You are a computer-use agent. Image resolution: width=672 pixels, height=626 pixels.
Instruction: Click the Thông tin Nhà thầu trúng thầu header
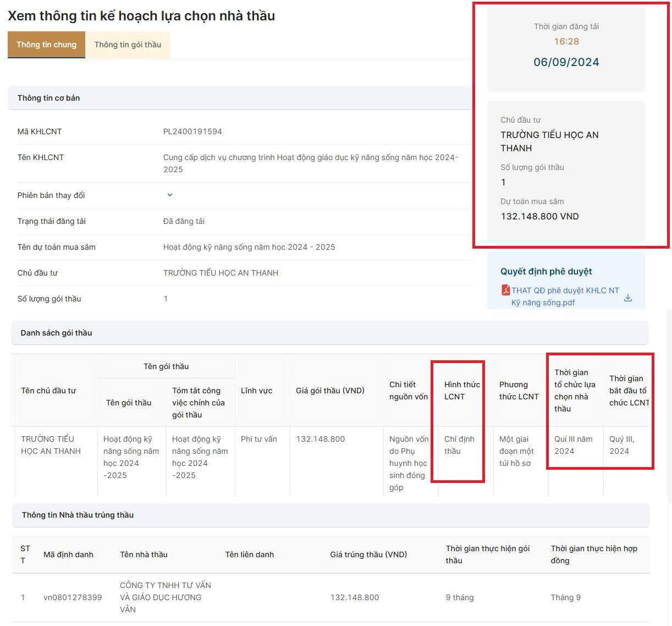tap(331, 515)
